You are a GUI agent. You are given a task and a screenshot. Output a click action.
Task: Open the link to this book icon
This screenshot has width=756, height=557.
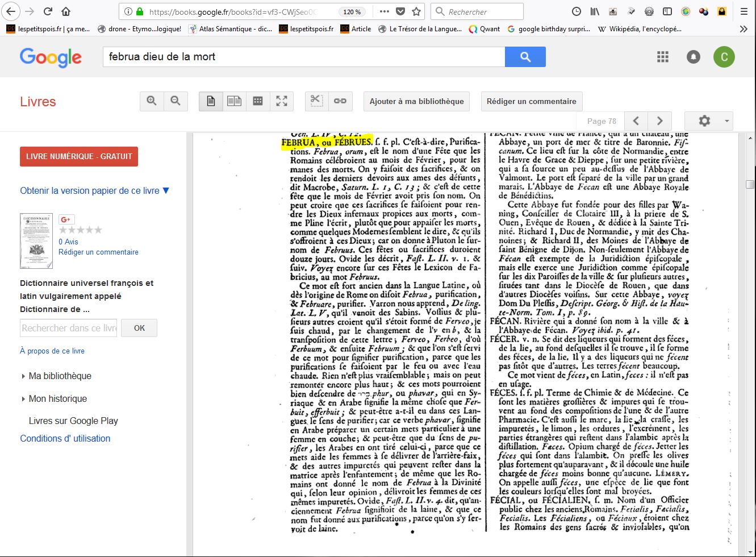point(340,101)
